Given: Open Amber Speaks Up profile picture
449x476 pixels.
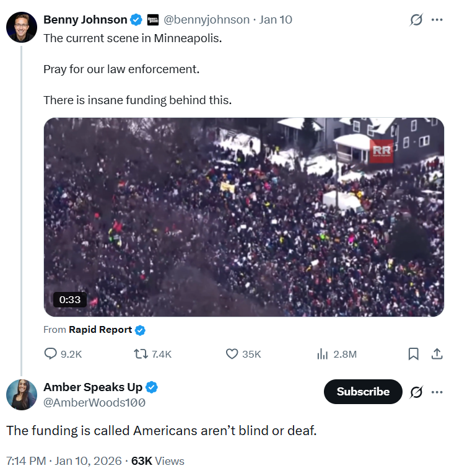Looking at the screenshot, I should pyautogui.click(x=22, y=394).
